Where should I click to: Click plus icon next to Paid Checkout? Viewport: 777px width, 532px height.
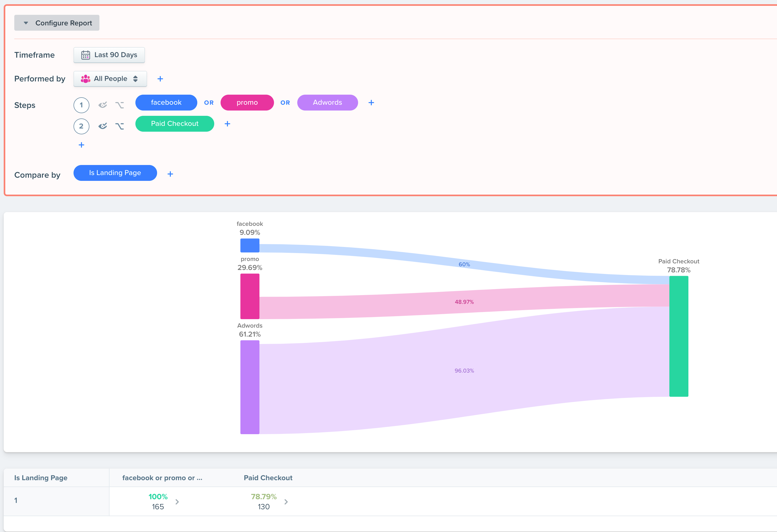coord(227,124)
